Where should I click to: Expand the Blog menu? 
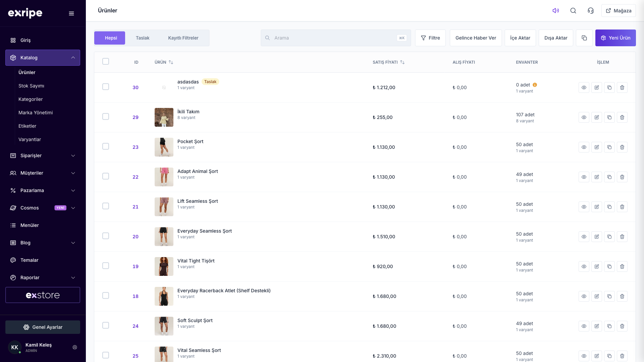click(43, 243)
